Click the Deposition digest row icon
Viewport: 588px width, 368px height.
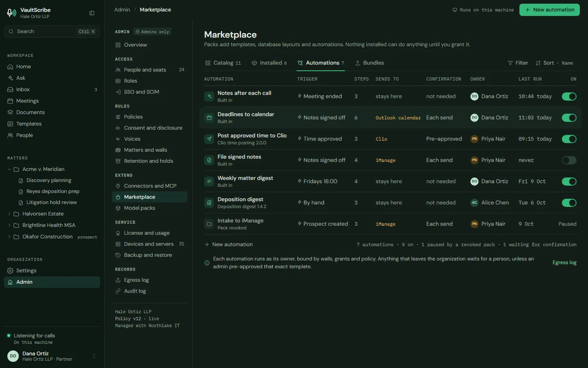click(209, 203)
